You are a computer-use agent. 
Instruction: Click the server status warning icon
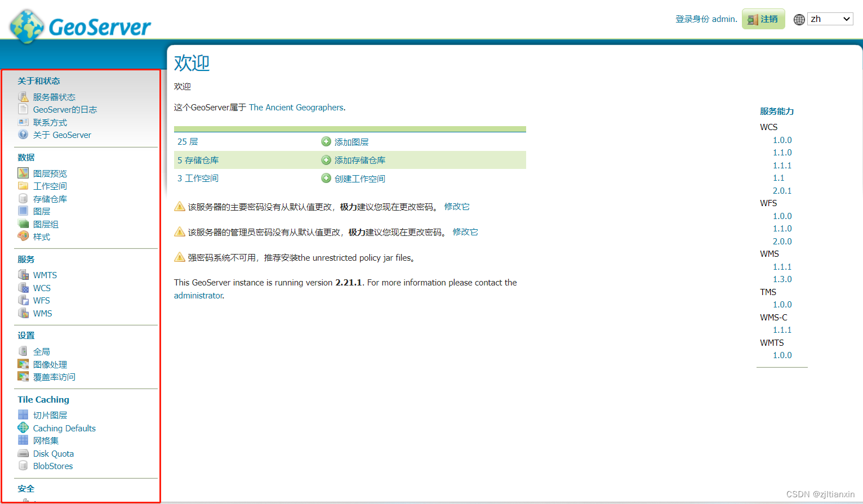tap(23, 97)
